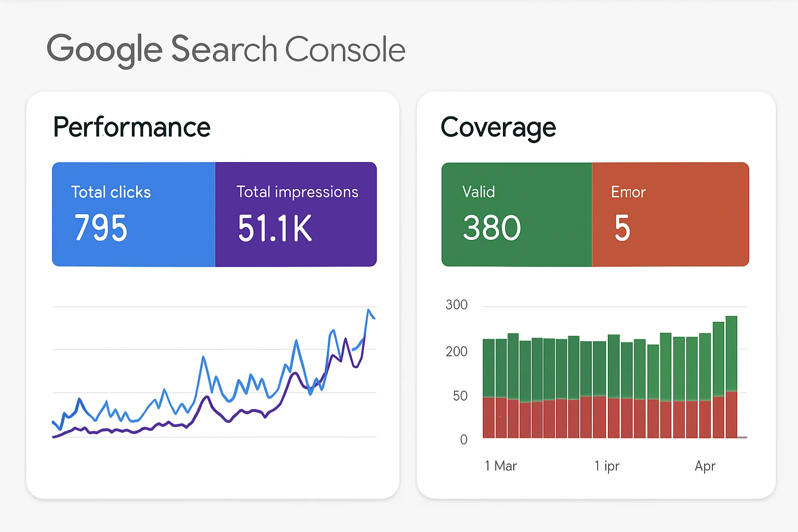Click the Apr date label
The width and height of the screenshot is (798, 532).
705,466
